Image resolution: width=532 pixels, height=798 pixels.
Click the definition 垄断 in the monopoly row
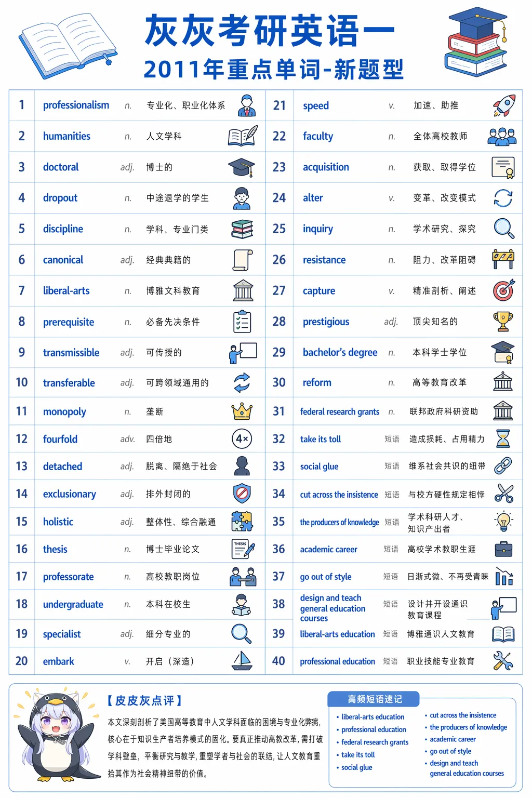pyautogui.click(x=155, y=411)
